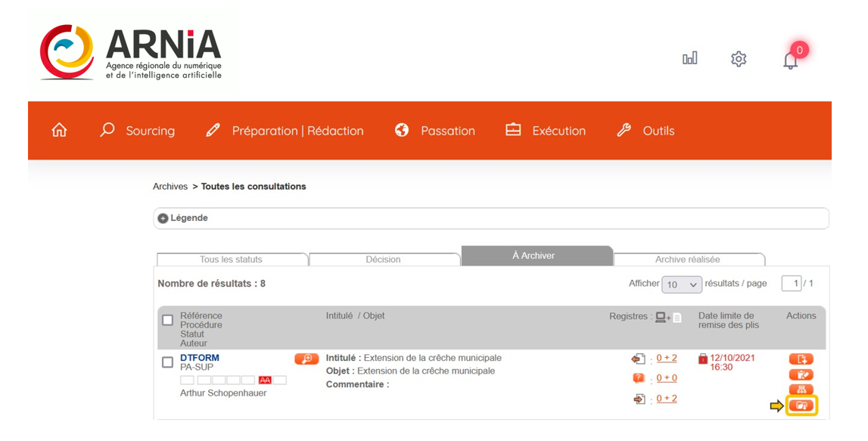Click the page number input field
This screenshot has height=441, width=868.
point(792,283)
